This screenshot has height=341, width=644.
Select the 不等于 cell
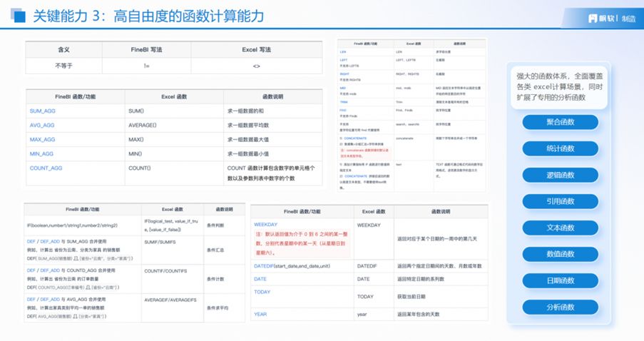pyautogui.click(x=63, y=66)
